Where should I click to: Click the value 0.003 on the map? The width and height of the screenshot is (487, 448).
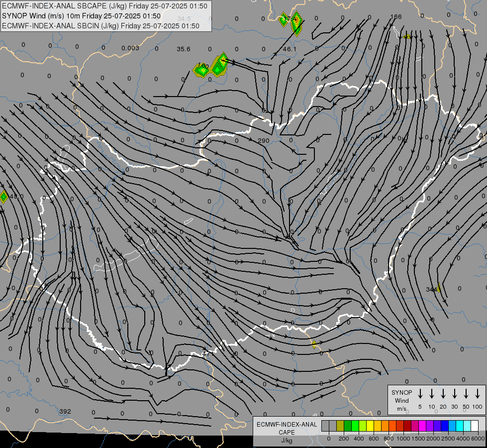(130, 48)
